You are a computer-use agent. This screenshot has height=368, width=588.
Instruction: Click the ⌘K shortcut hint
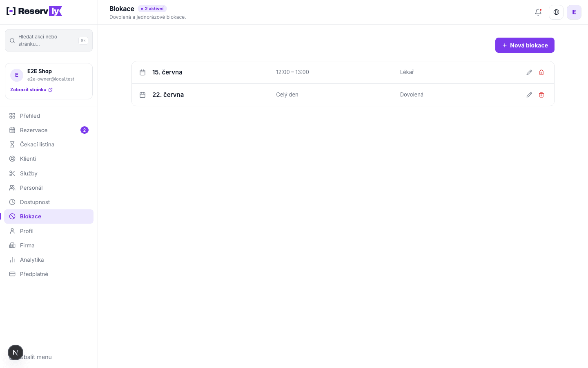(83, 40)
